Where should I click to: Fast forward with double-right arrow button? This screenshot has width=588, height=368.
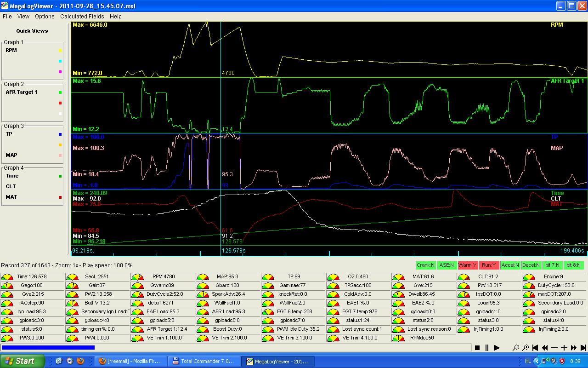coord(574,348)
